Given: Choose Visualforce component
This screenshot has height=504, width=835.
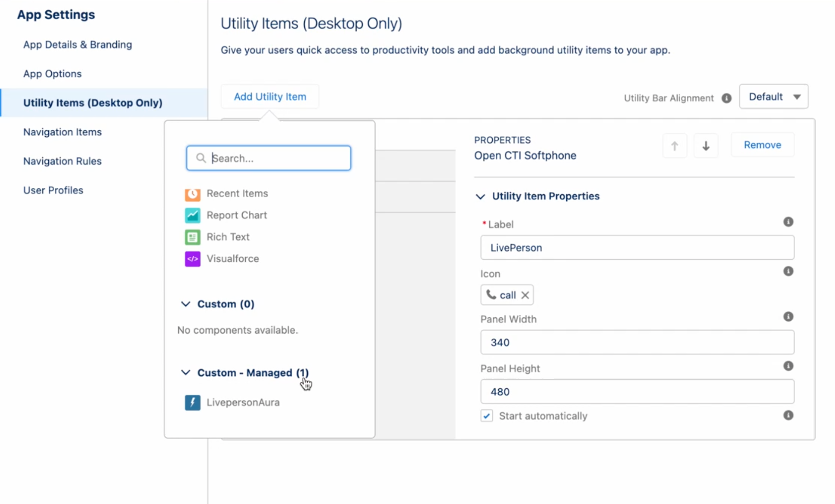Looking at the screenshot, I should pyautogui.click(x=233, y=259).
